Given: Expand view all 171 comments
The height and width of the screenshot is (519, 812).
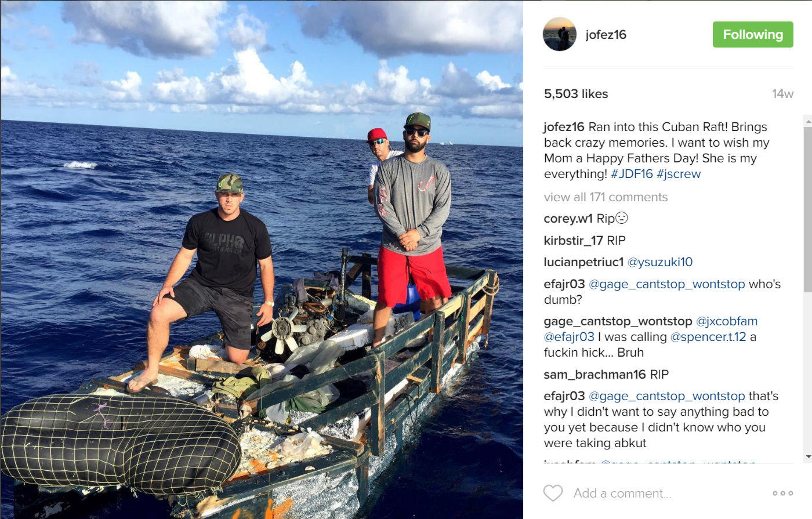Looking at the screenshot, I should point(606,197).
